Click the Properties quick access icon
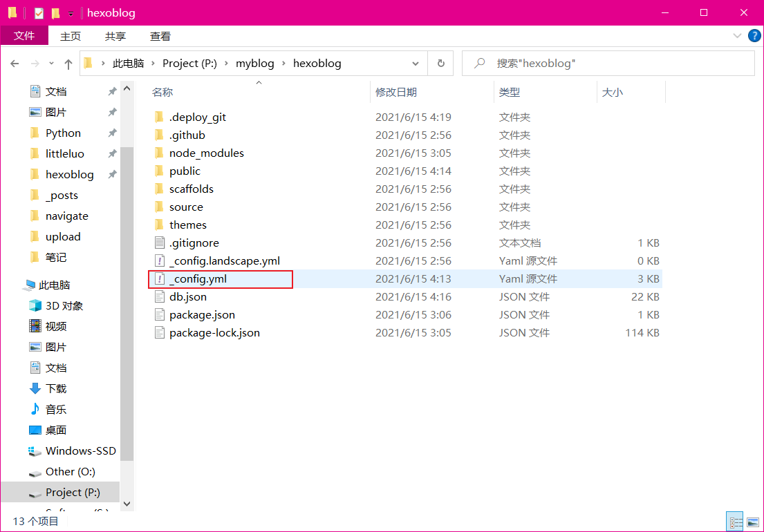 (39, 13)
